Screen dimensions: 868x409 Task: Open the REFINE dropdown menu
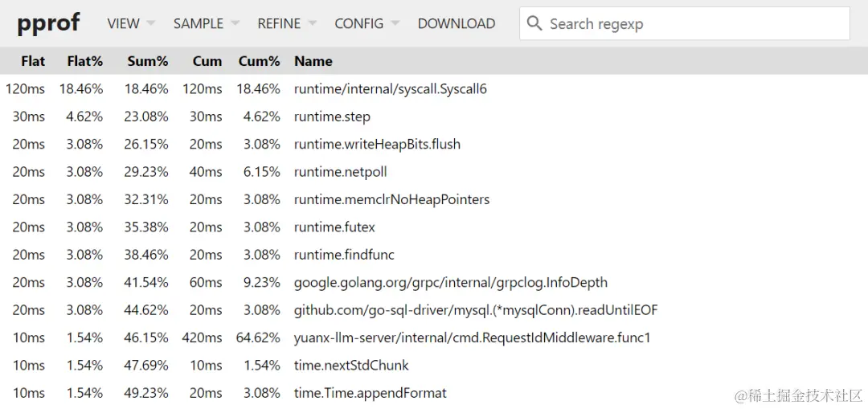point(287,24)
